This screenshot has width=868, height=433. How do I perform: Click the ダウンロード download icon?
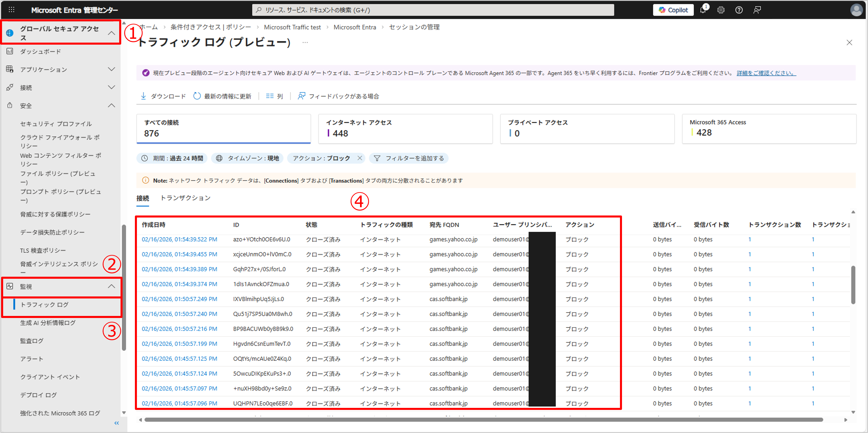[143, 96]
